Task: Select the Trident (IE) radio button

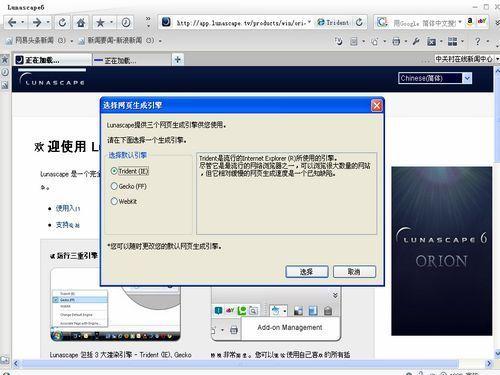Action: pos(114,171)
